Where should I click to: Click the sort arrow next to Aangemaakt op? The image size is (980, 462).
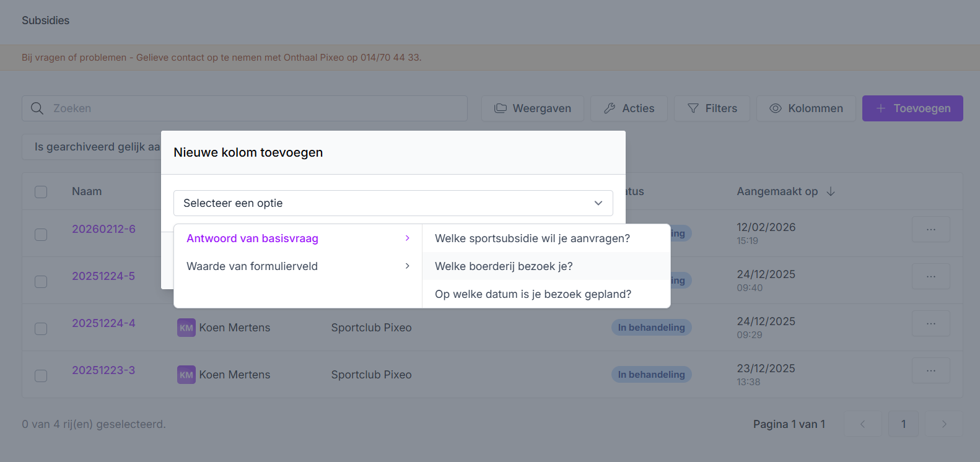831,192
